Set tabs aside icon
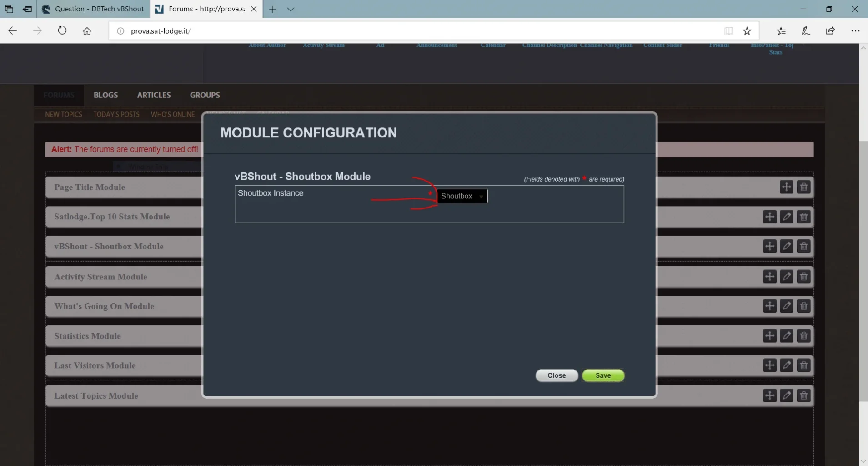 click(27, 9)
